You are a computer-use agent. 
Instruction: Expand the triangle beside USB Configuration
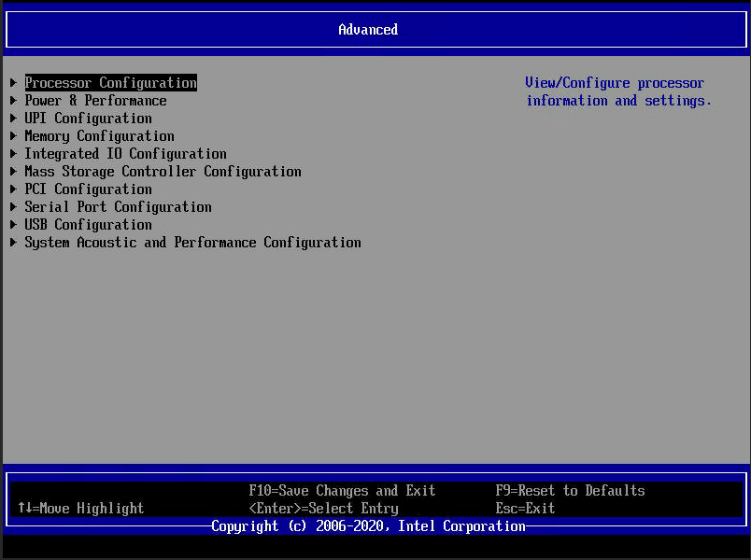[14, 224]
